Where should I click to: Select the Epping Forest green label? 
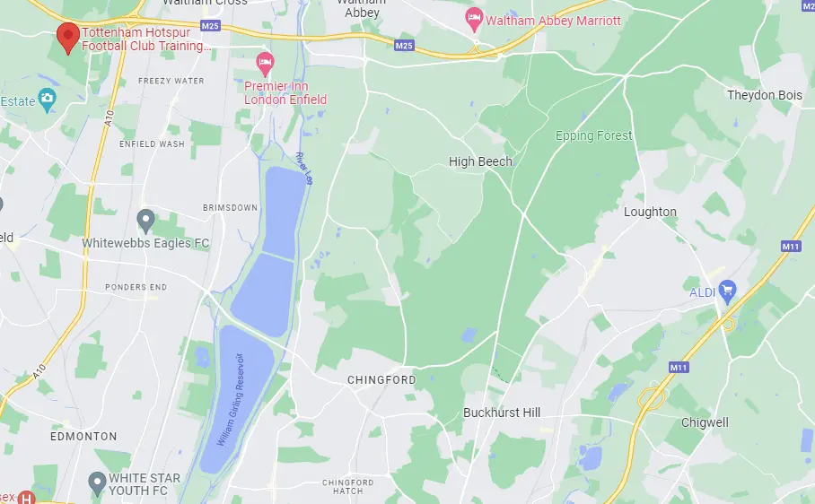pos(593,135)
